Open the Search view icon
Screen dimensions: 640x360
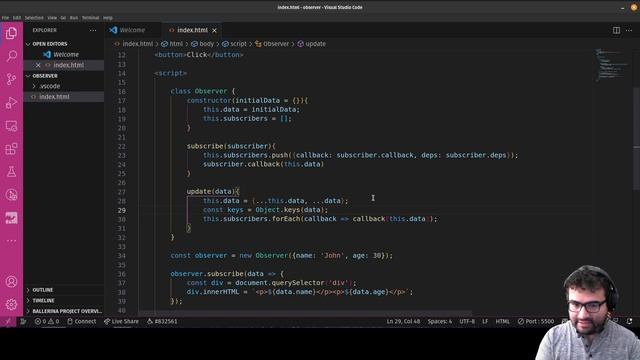pos(11,56)
